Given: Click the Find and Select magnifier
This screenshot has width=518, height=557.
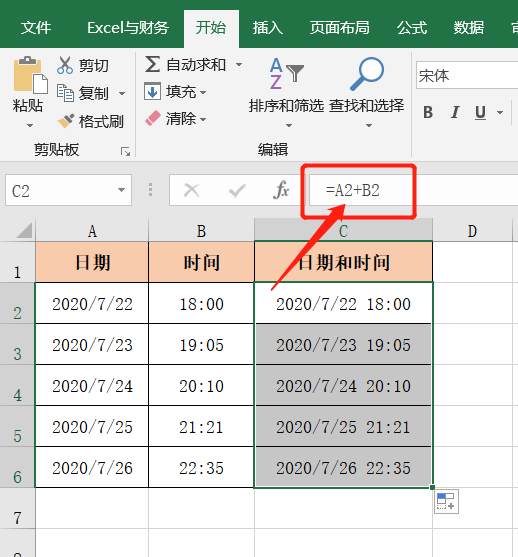Looking at the screenshot, I should point(367,74).
